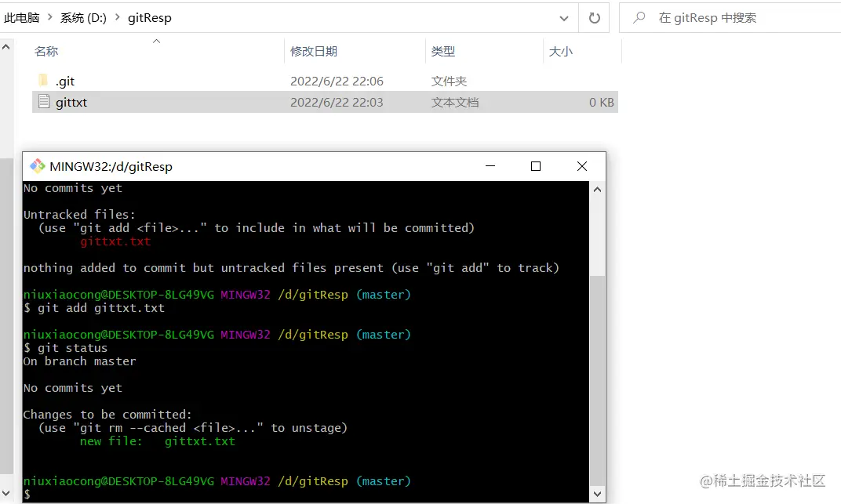Minimize the MINGW32 terminal window

coord(490,166)
